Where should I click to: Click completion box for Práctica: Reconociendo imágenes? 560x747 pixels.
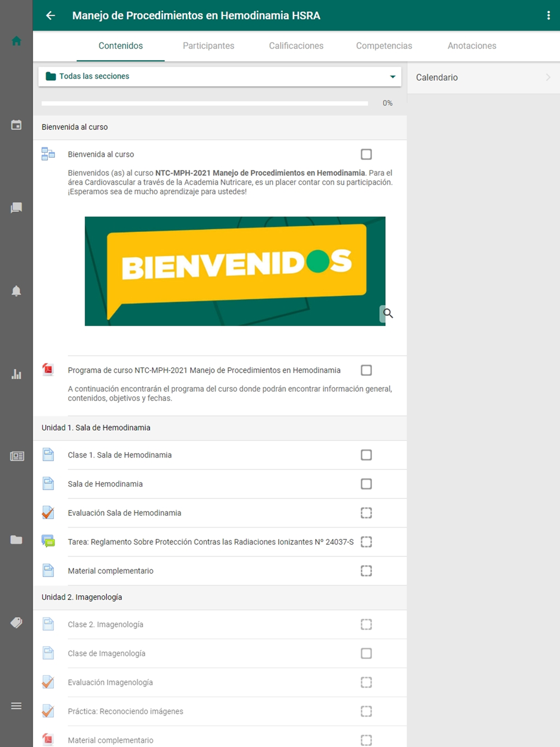coord(366,711)
